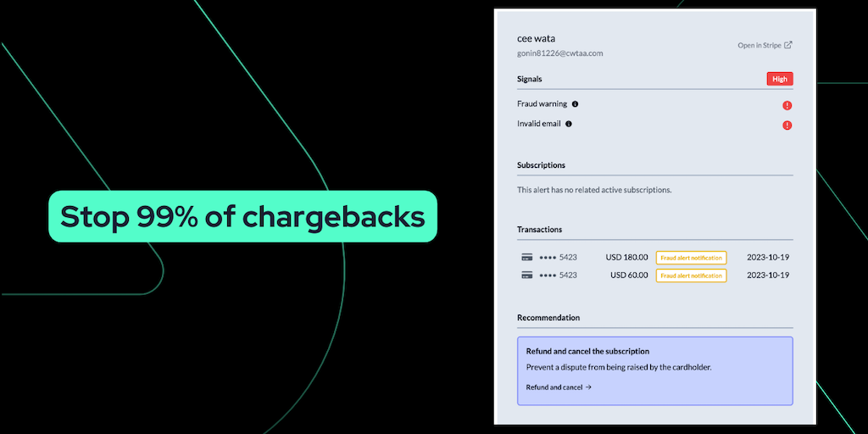Click the customer name cee wata
Viewport: 868px width, 434px height.
(x=537, y=38)
